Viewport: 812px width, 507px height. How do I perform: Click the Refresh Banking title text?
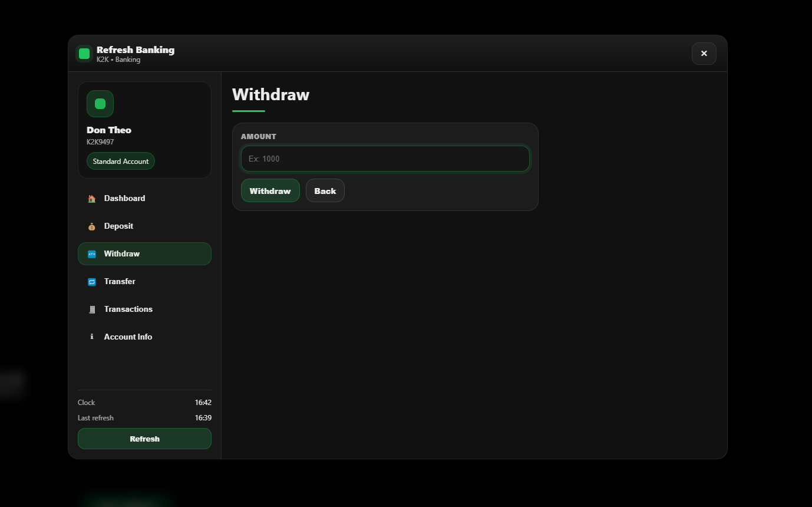(x=136, y=50)
